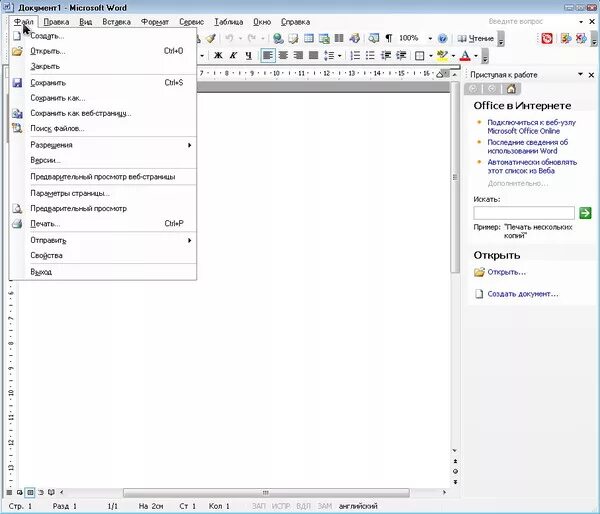Click the Select Browse Object button

pos(455,471)
